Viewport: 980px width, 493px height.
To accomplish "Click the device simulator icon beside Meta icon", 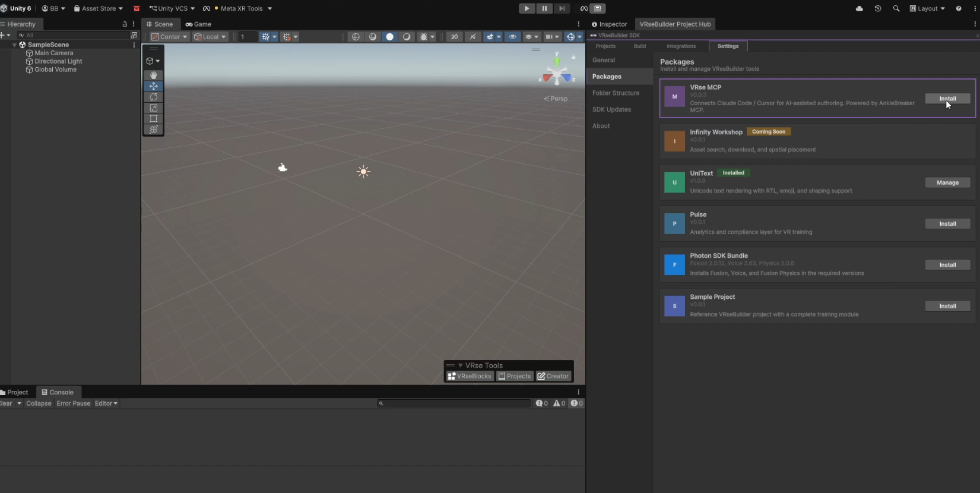I will (x=598, y=8).
